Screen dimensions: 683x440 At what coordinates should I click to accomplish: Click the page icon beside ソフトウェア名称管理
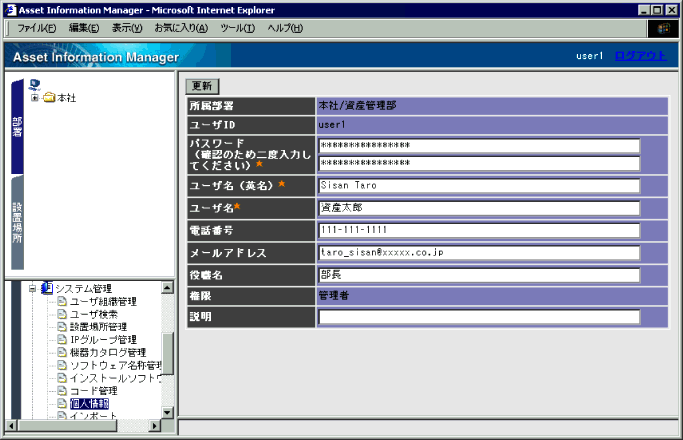[x=62, y=365]
